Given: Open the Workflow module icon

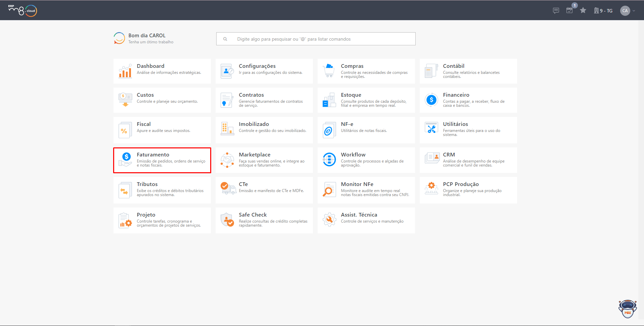Looking at the screenshot, I should [329, 159].
